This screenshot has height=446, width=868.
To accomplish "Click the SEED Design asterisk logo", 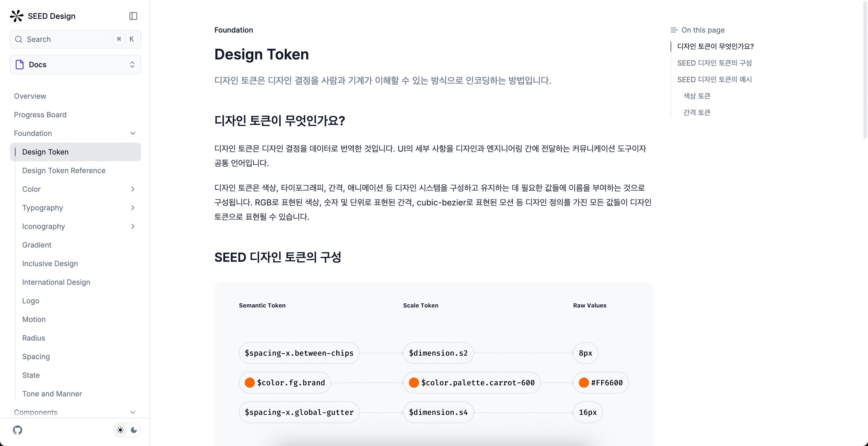I will pyautogui.click(x=17, y=16).
